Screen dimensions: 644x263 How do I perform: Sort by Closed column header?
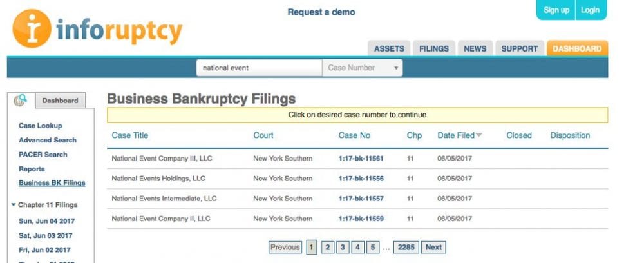(519, 135)
